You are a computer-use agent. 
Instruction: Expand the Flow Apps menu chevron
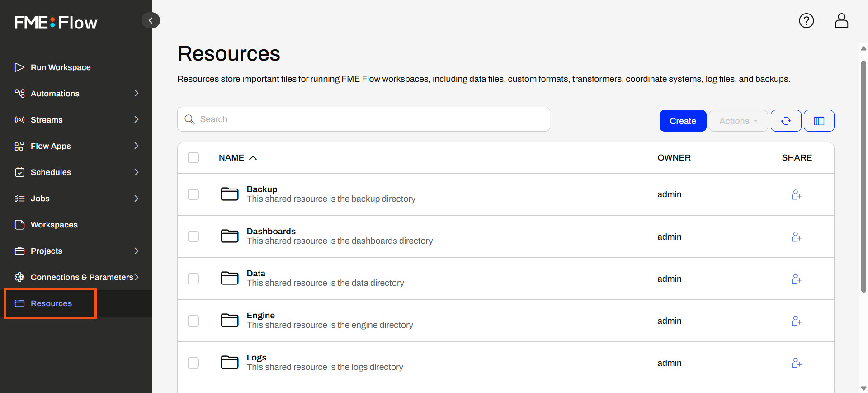[136, 146]
